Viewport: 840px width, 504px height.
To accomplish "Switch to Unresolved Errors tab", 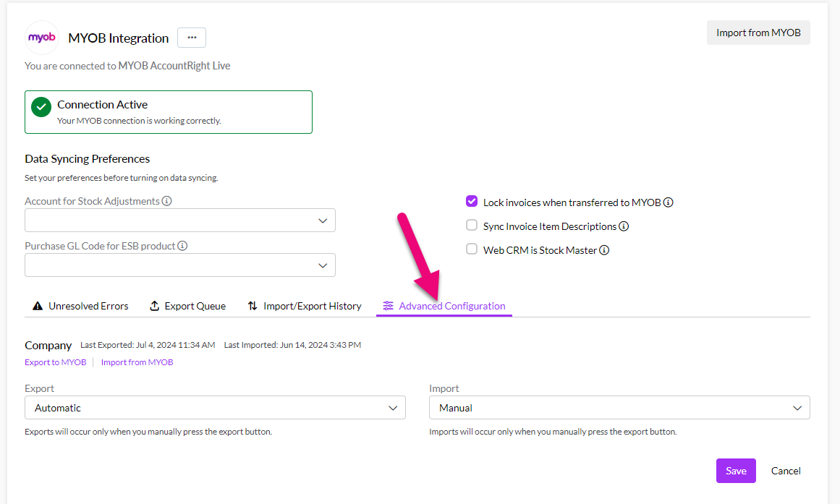I will pos(80,306).
